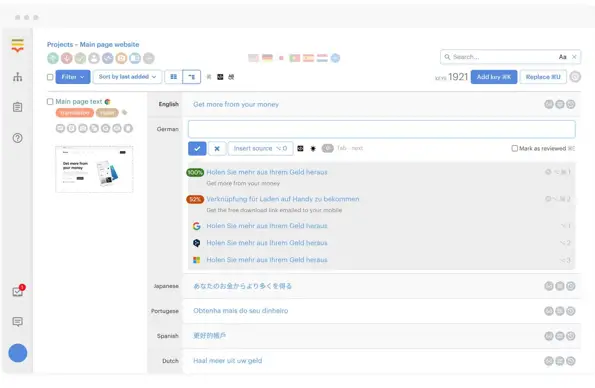This screenshot has width=595, height=388.
Task: Click the circular icon right of Replace
Action: click(575, 77)
